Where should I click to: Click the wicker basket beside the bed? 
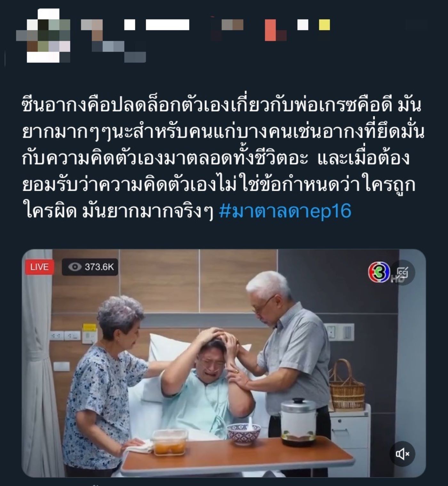tap(347, 386)
